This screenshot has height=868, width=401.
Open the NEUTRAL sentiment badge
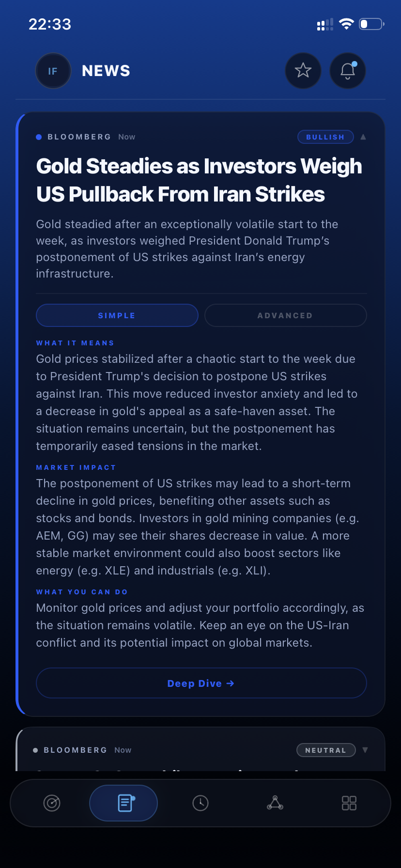tap(325, 750)
